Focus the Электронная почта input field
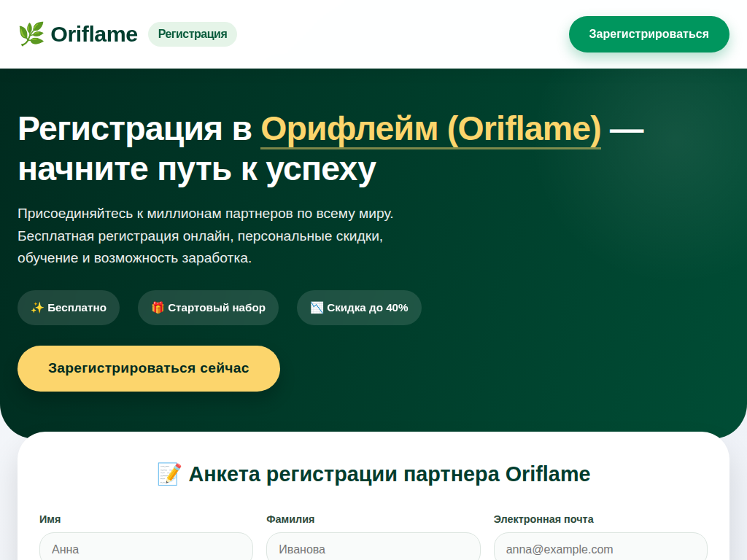Screen dimensions: 747x560 (601, 548)
